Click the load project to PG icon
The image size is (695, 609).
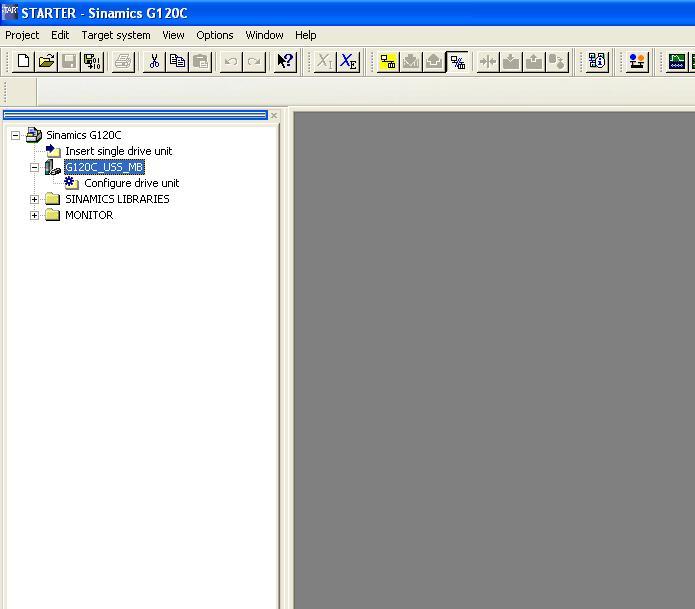(434, 61)
